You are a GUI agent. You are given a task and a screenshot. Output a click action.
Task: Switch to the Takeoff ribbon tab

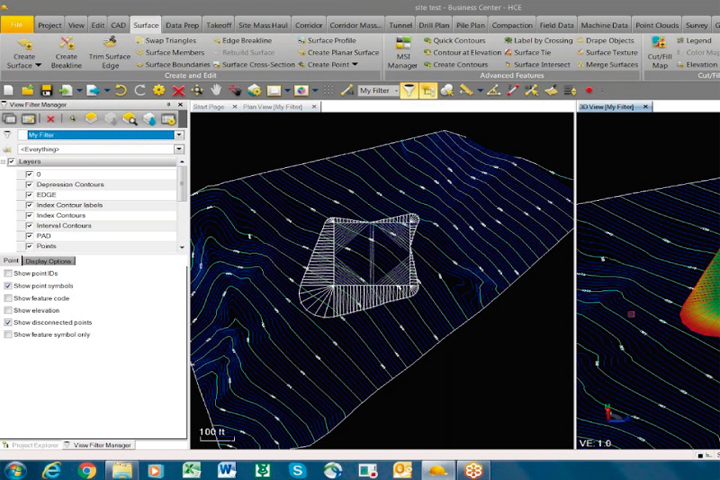219,25
